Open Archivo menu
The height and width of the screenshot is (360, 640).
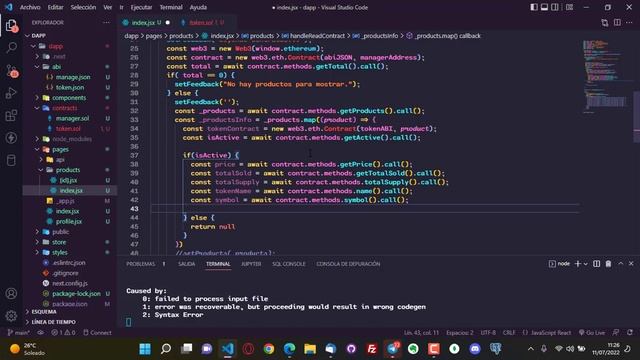[30, 7]
